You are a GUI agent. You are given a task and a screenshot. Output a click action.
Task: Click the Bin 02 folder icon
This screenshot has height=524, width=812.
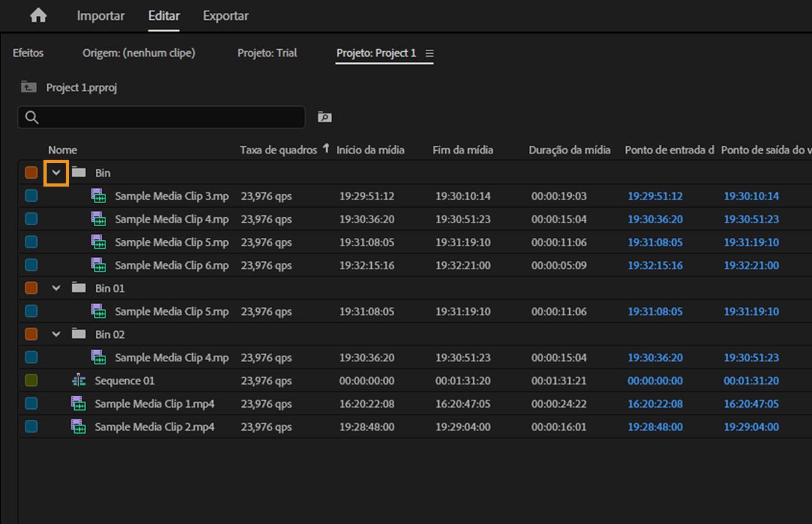(x=79, y=334)
